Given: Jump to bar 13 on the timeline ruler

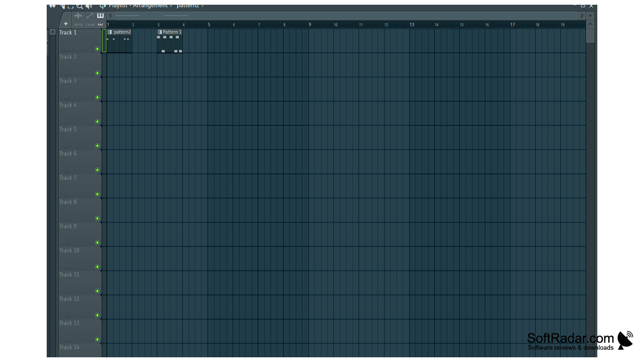Looking at the screenshot, I should click(412, 25).
